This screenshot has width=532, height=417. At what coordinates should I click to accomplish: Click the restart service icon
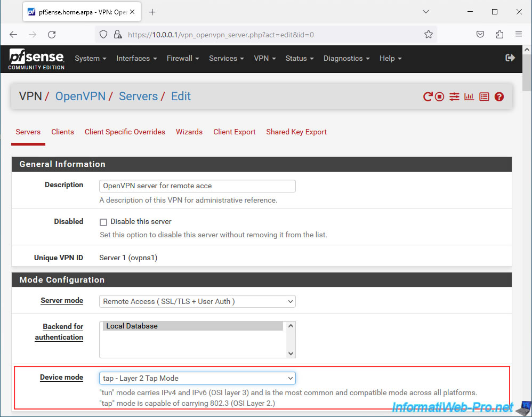428,97
